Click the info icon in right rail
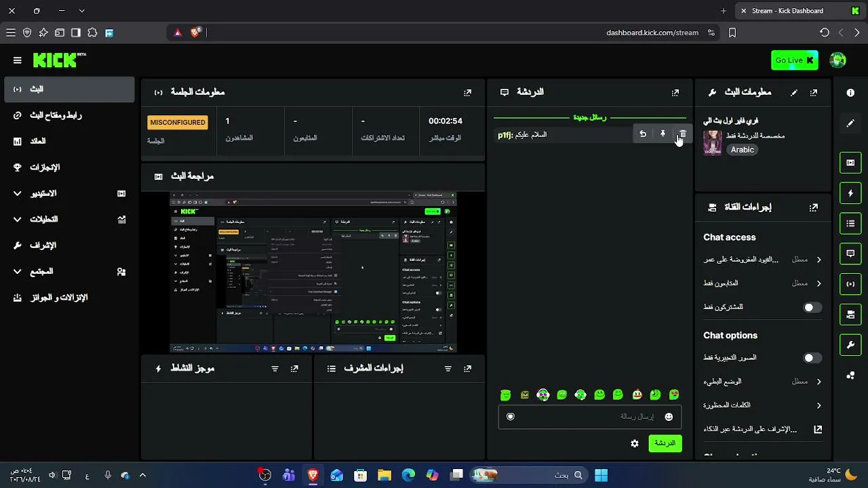 point(850,93)
